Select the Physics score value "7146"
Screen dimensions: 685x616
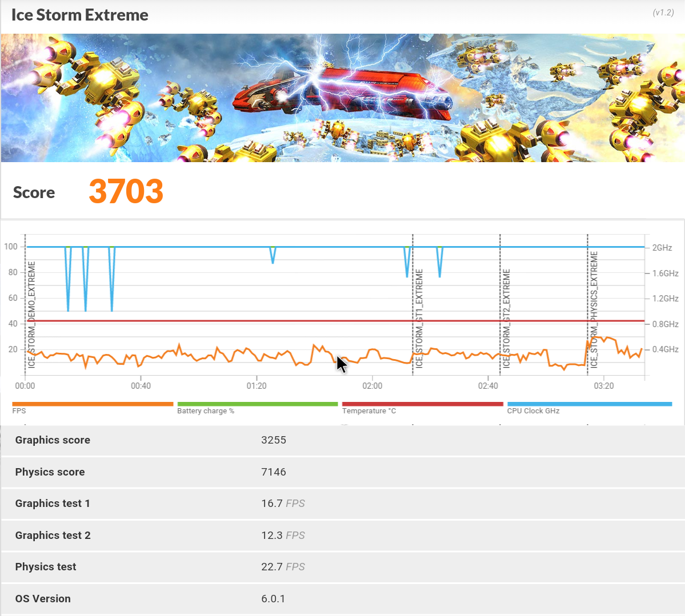click(274, 472)
